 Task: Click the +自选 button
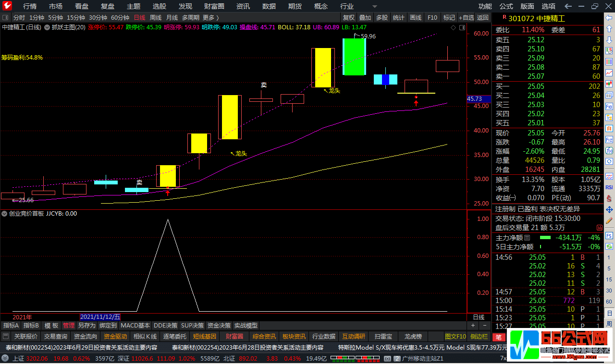pos(466,17)
